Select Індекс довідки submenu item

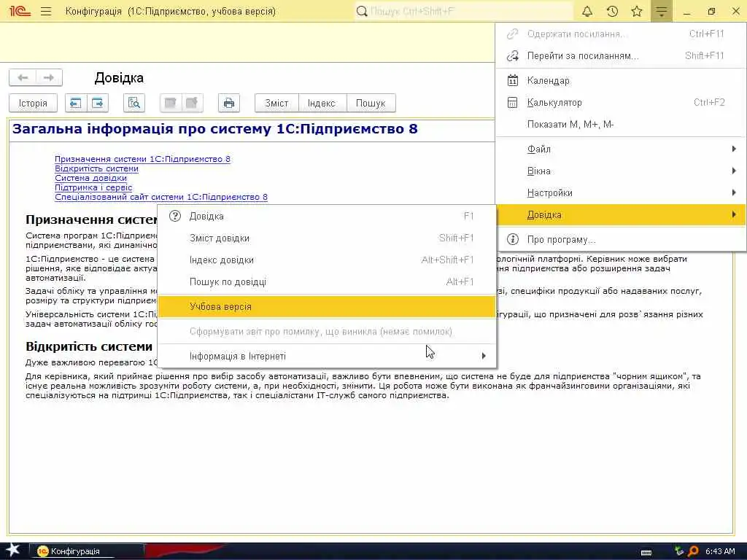[x=327, y=260]
